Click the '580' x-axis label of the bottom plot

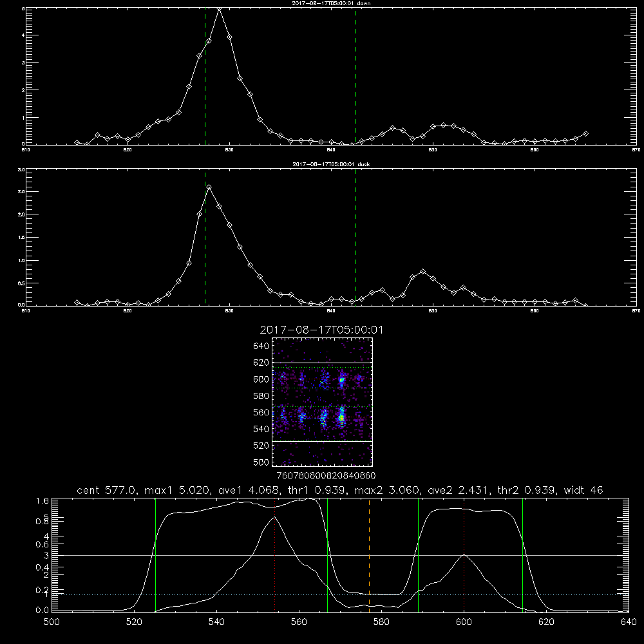[x=381, y=622]
